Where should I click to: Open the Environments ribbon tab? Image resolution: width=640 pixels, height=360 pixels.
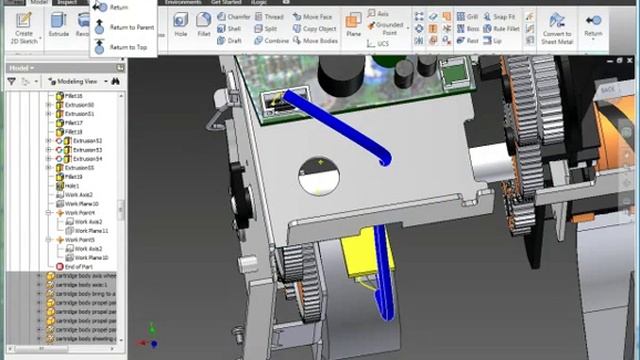pos(183,2)
